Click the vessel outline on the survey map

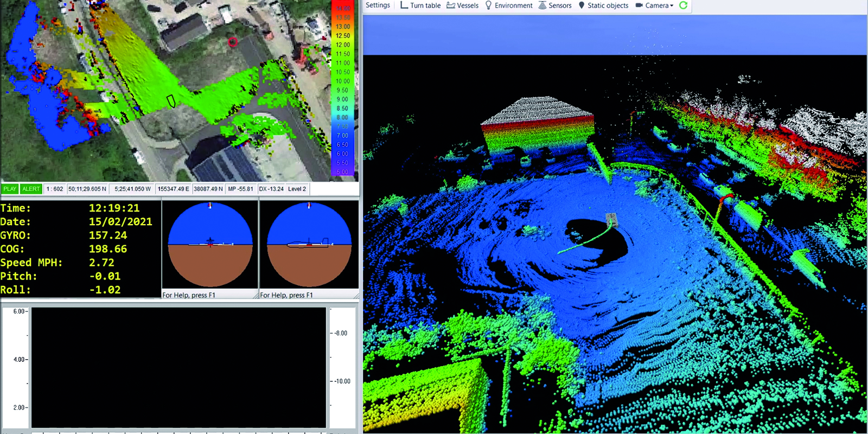(171, 101)
